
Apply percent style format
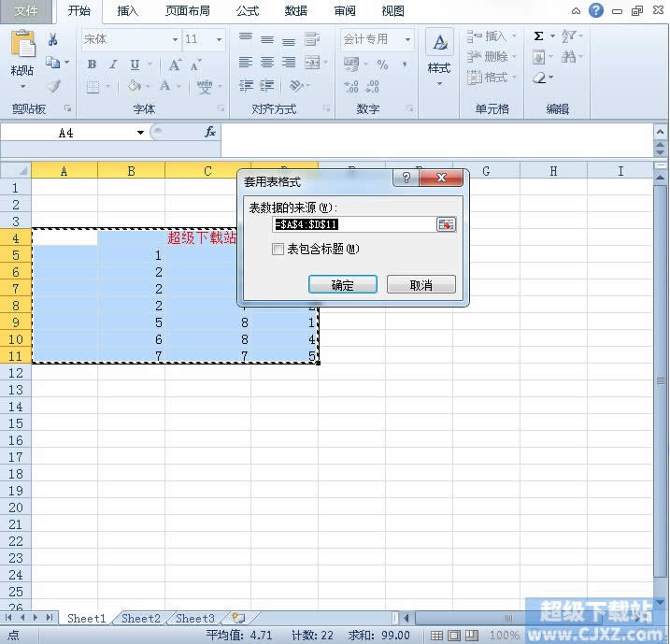[382, 64]
